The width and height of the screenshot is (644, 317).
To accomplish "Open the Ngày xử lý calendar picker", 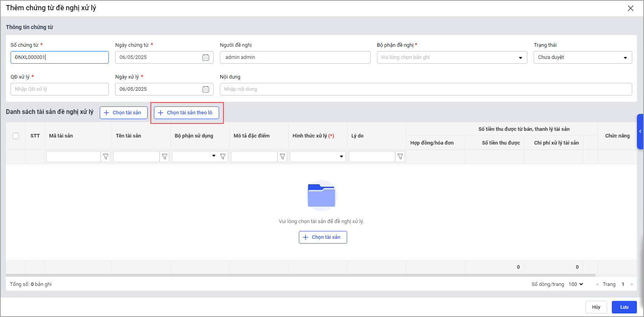I will point(205,89).
